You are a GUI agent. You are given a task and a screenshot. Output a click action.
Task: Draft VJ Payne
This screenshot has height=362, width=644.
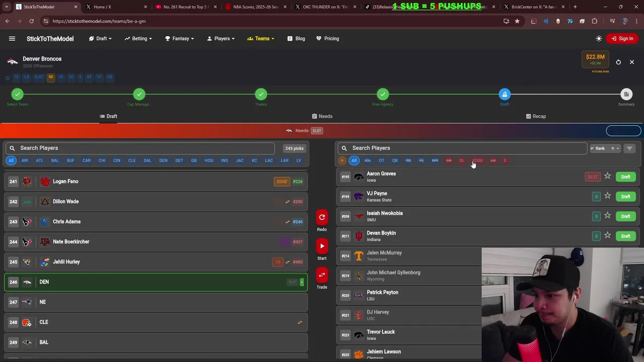(x=625, y=197)
